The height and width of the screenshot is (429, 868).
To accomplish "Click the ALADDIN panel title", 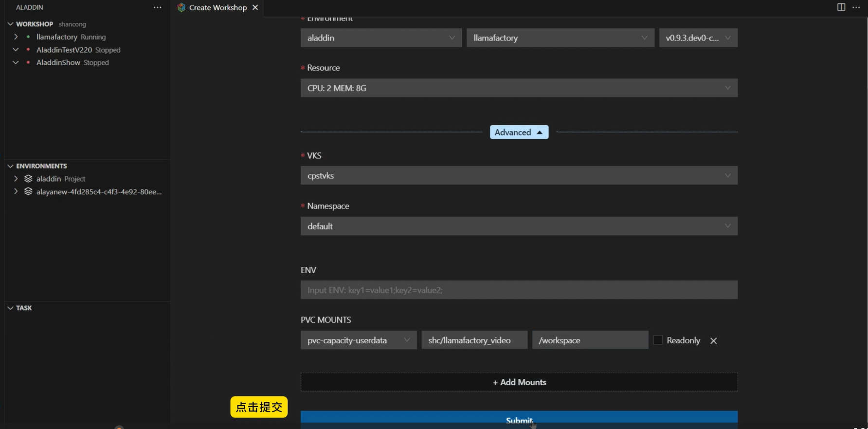I will coord(30,7).
